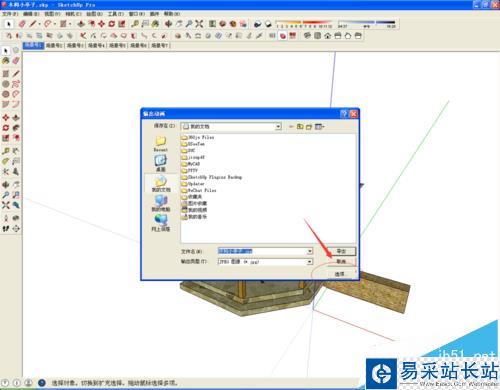This screenshot has width=500, height=390.
Task: Select the Line pencil tool in left toolbox
Action: [16, 74]
